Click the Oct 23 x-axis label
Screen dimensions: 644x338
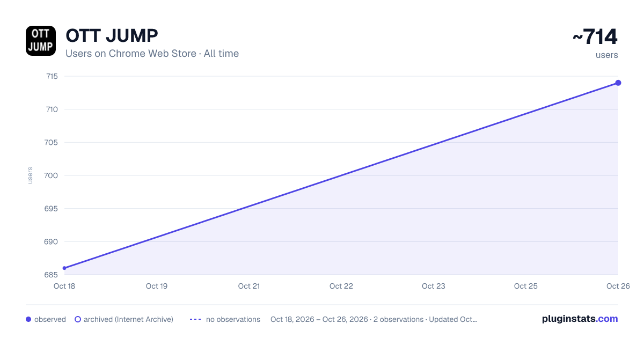pos(434,286)
